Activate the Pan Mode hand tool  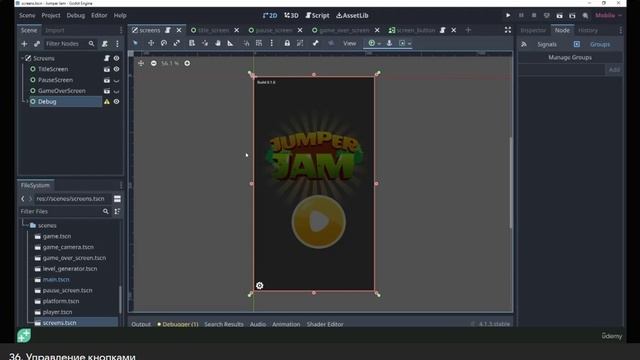pyautogui.click(x=218, y=43)
